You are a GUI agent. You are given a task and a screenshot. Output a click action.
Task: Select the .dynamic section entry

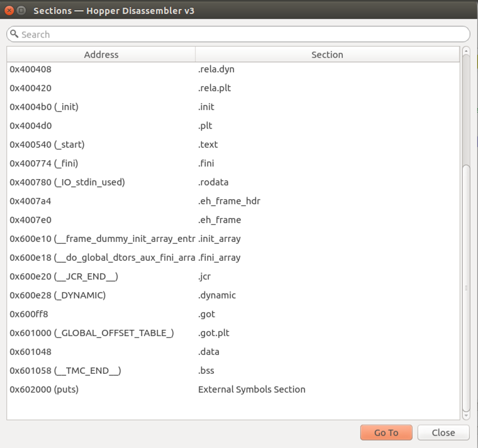[217, 295]
